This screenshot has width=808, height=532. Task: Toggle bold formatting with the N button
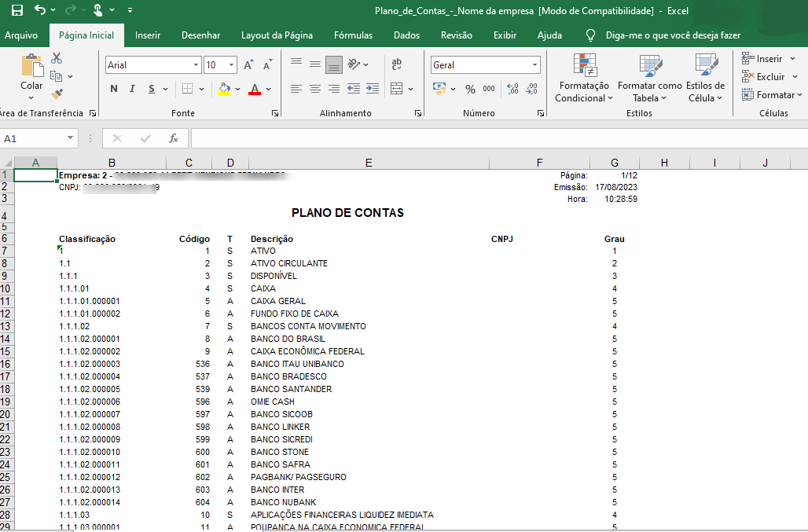click(x=113, y=89)
